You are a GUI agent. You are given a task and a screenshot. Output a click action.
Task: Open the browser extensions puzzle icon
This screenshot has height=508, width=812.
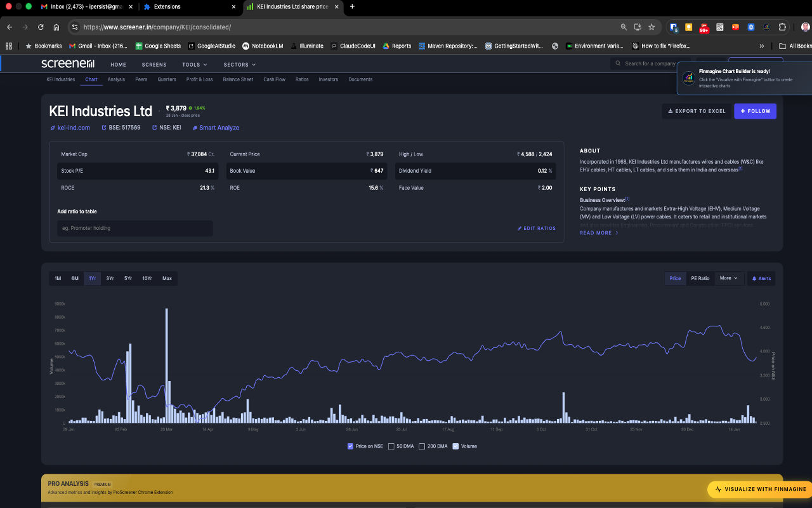pos(782,27)
